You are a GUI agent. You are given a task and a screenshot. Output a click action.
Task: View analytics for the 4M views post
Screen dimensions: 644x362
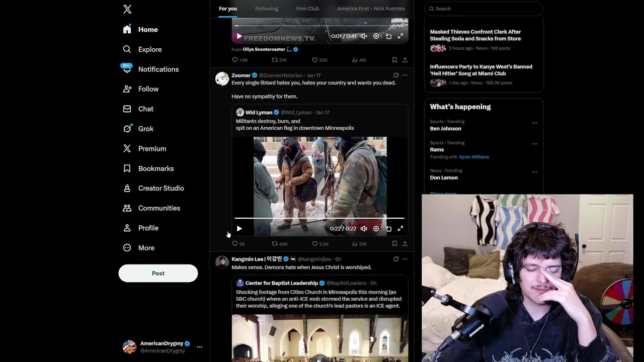(x=359, y=60)
